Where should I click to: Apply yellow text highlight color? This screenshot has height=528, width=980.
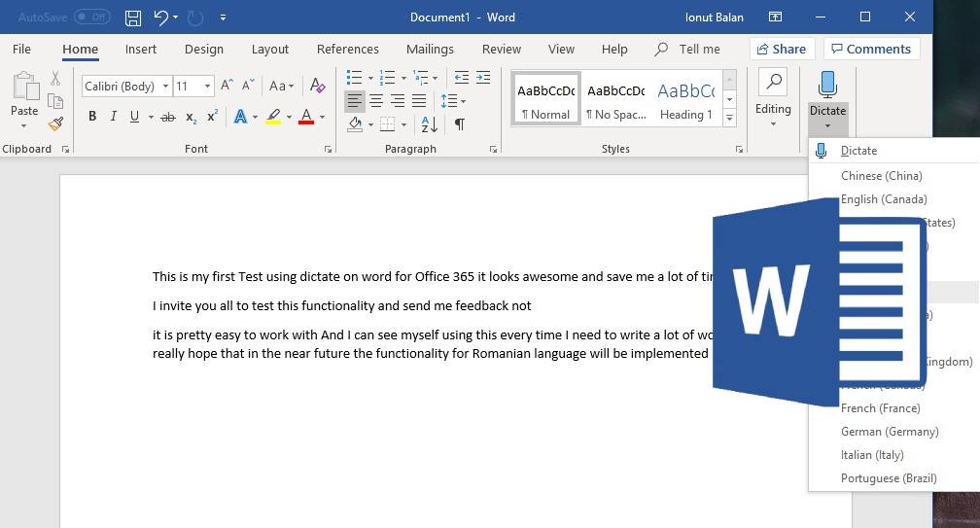[273, 117]
